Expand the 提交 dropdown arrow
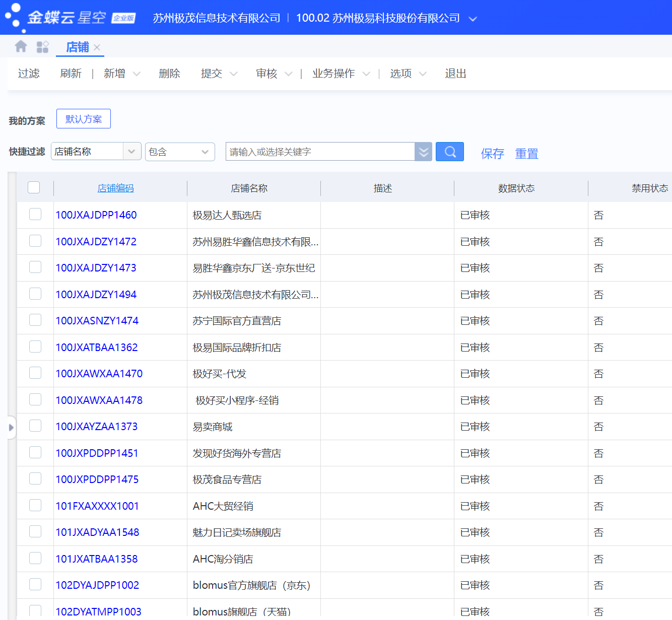Image resolution: width=672 pixels, height=620 pixels. 234,74
